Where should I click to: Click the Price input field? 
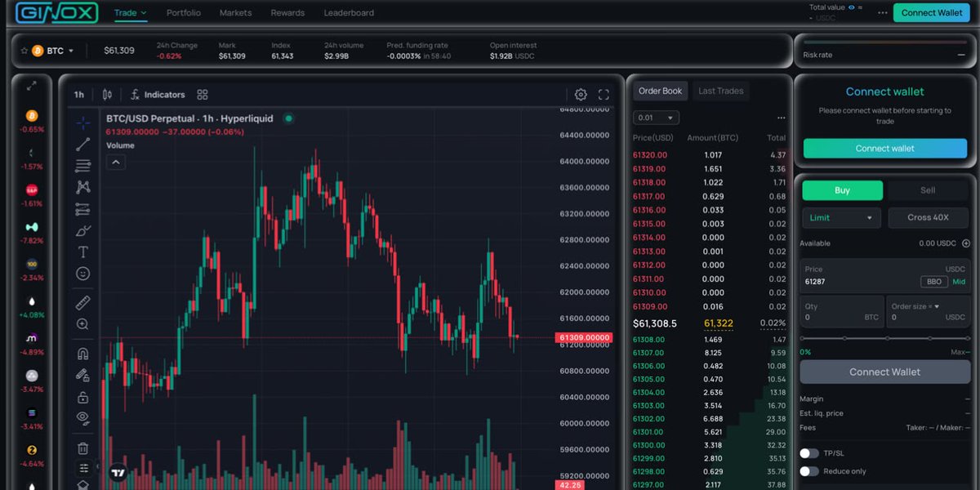(885, 276)
